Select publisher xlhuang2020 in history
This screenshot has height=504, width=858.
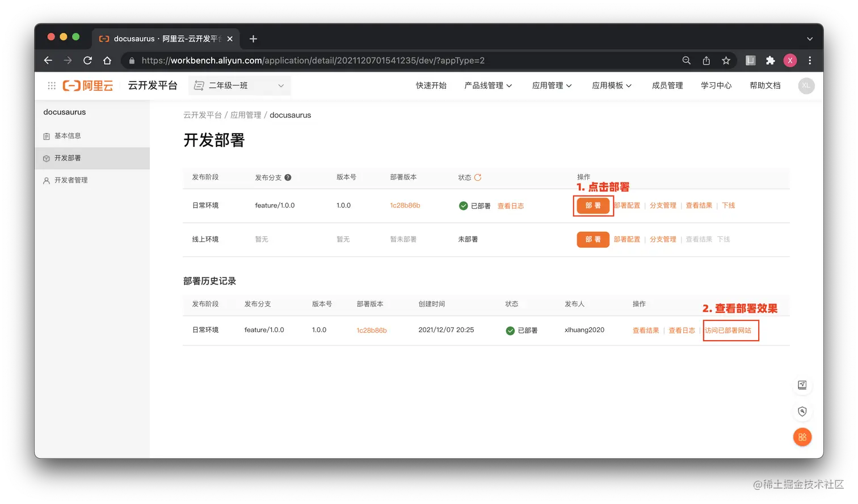click(584, 329)
